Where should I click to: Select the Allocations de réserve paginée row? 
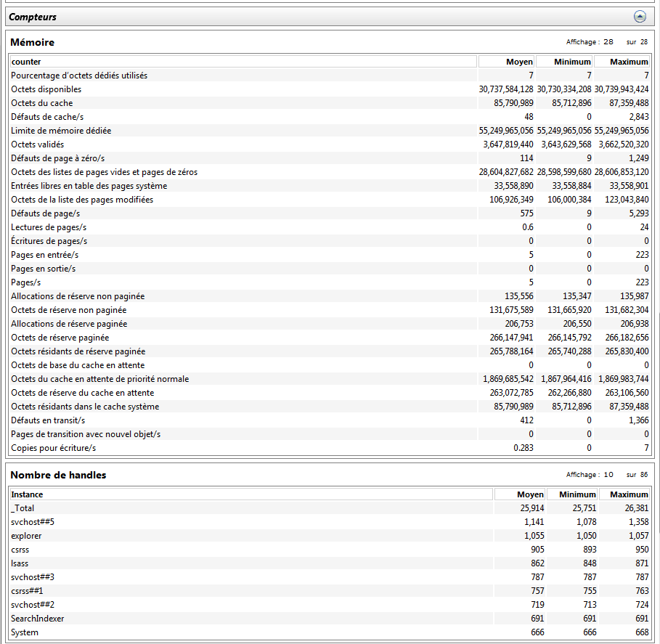point(330,324)
